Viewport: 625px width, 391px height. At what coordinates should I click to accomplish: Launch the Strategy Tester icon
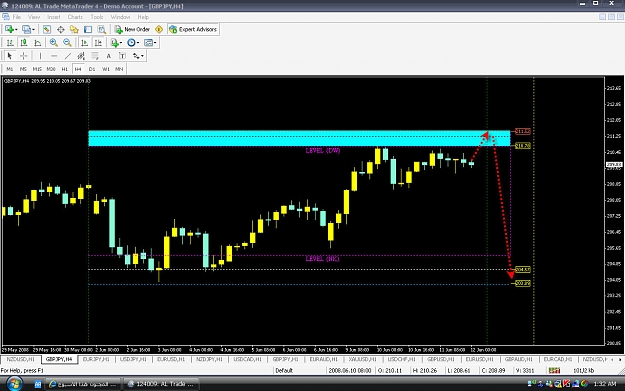pyautogui.click(x=102, y=29)
